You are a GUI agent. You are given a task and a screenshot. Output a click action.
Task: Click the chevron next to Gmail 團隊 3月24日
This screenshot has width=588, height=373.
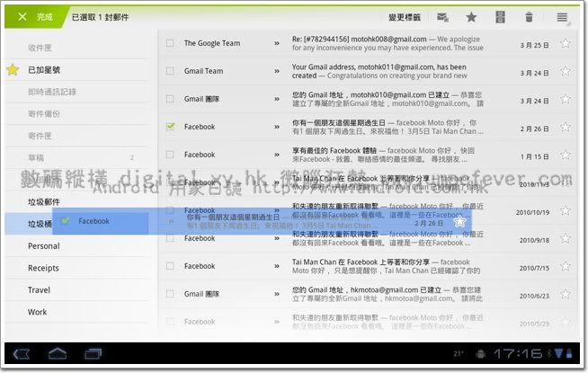tap(277, 99)
